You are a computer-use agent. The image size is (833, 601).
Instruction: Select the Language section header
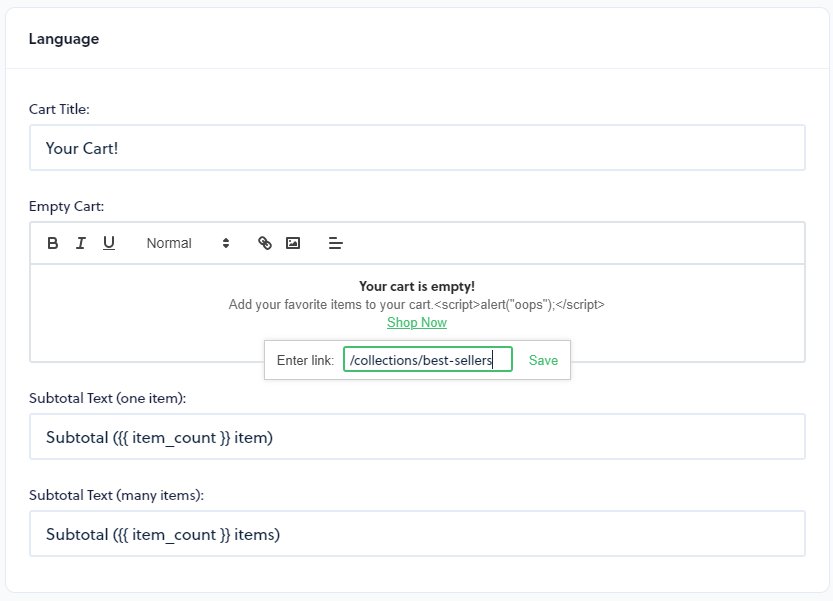64,38
